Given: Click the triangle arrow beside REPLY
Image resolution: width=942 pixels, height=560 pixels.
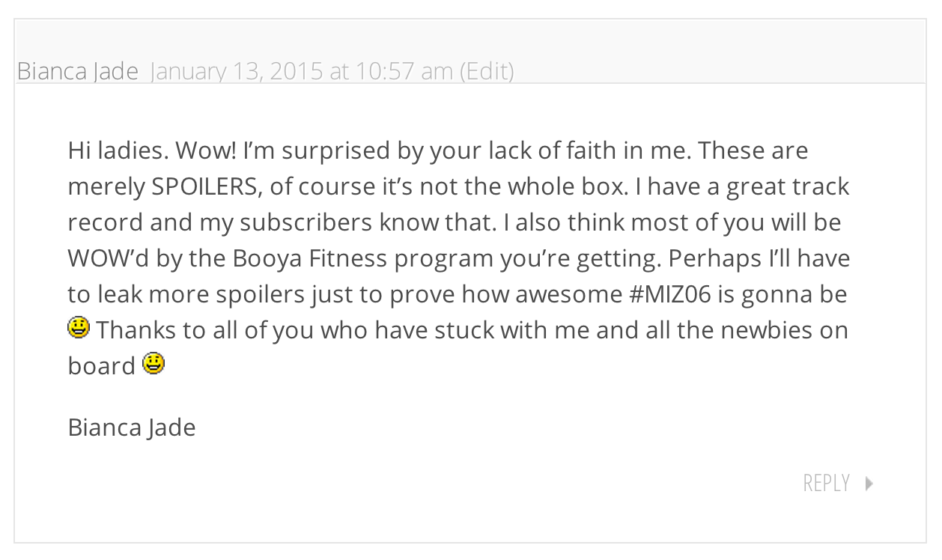Looking at the screenshot, I should click(869, 483).
